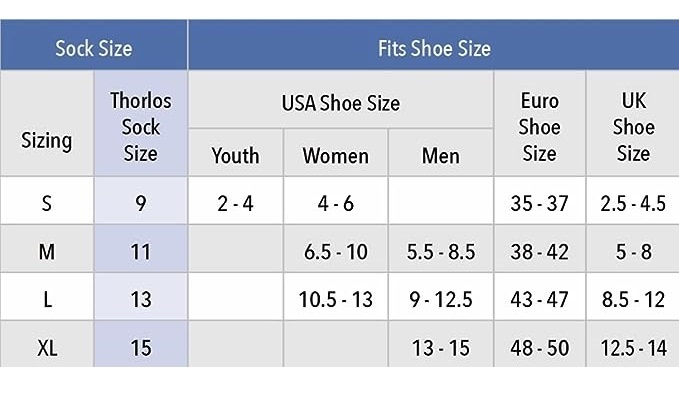
Task: Select the "USA Shoe Size" header
Action: (340, 103)
